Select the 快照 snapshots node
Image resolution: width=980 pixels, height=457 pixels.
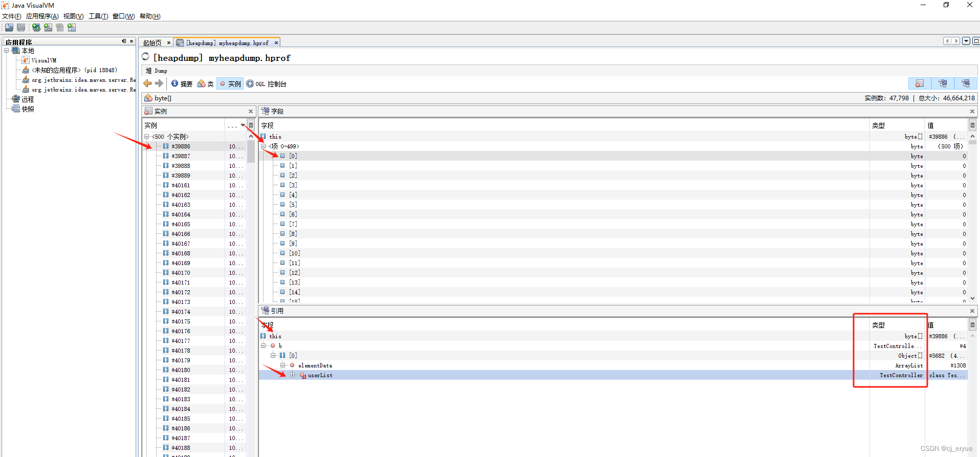(x=23, y=109)
